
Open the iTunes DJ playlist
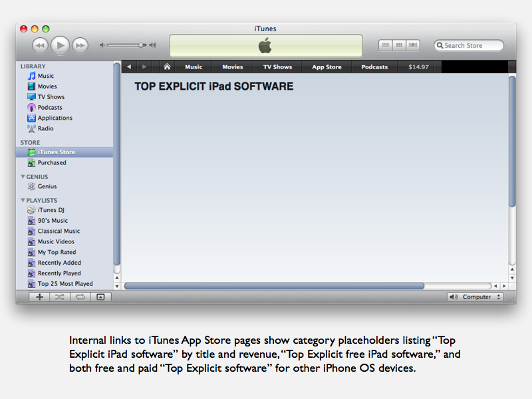(65, 210)
